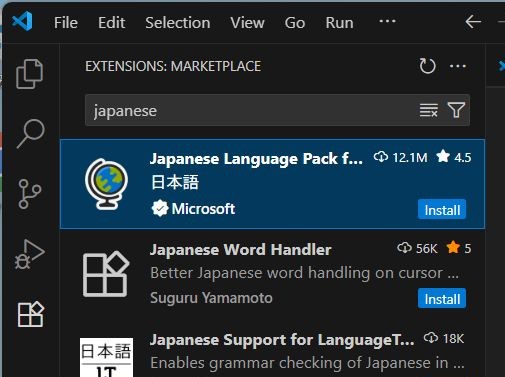Go back using the title bar arrow
The width and height of the screenshot is (505, 377).
coord(473,22)
